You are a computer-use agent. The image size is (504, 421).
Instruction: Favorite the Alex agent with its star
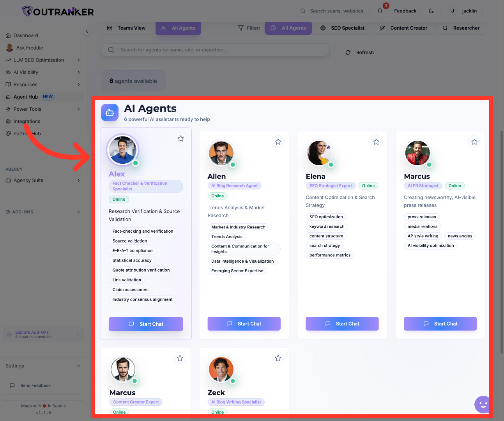click(x=180, y=139)
